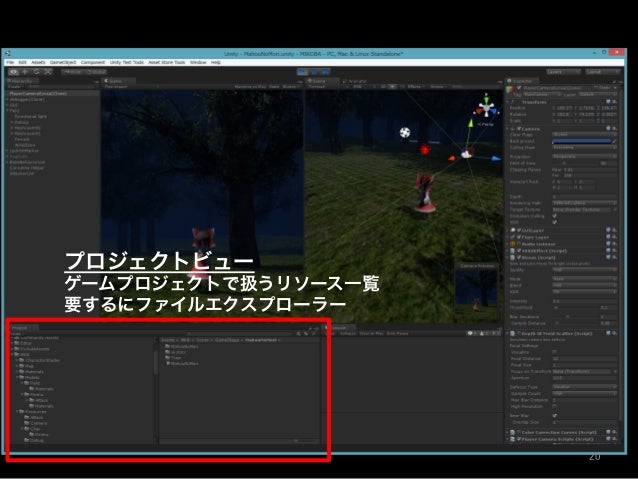Click the Pivot toggle button

(x=73, y=72)
